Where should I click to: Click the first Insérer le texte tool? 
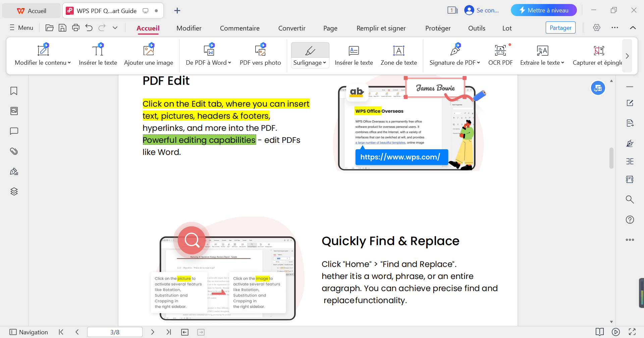coord(98,55)
